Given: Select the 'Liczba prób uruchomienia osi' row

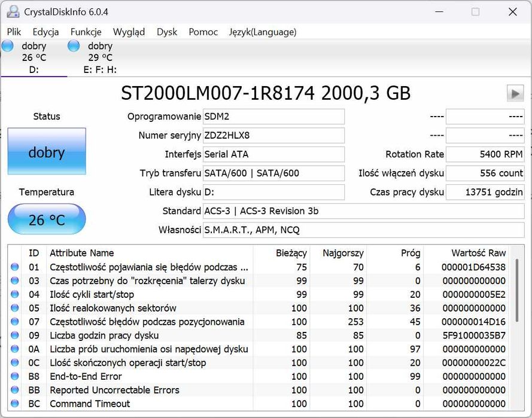Looking at the screenshot, I should (258, 349).
